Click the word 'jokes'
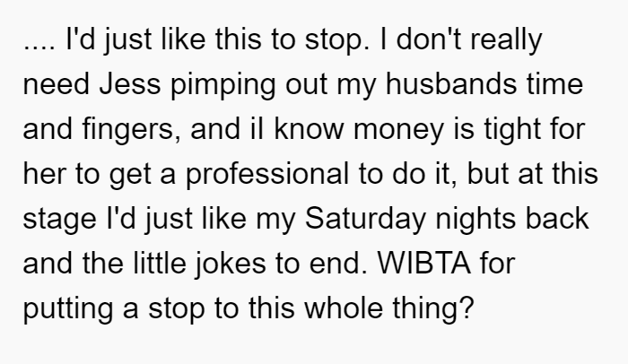 (231, 265)
